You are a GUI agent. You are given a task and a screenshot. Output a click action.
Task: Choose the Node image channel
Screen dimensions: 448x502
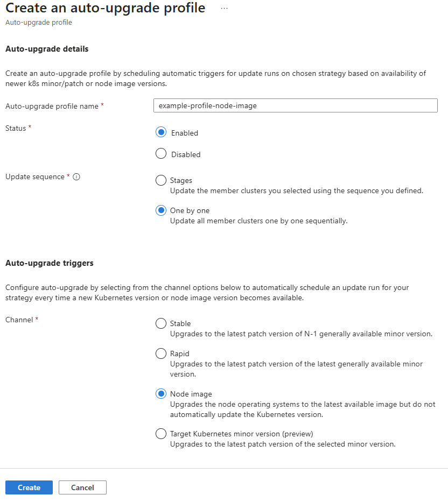pyautogui.click(x=161, y=394)
